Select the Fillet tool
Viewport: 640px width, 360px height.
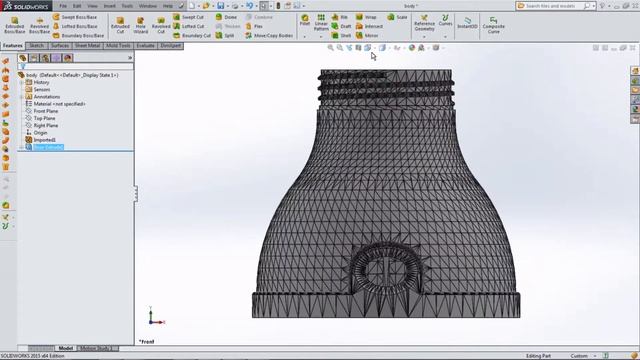(x=304, y=20)
